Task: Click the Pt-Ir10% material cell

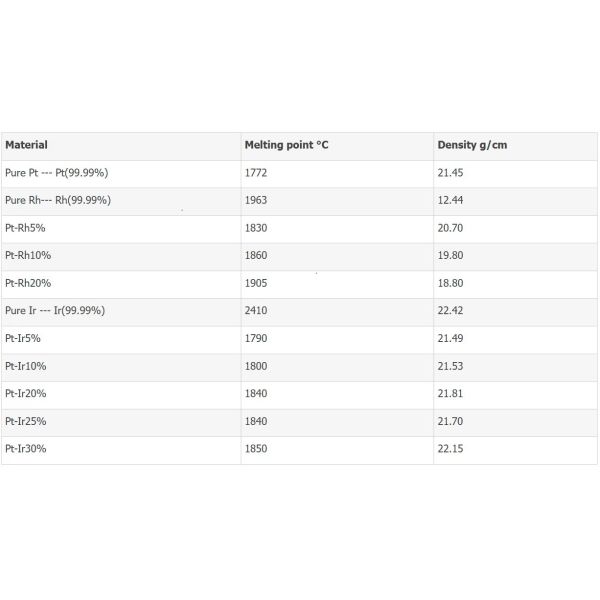Action: point(26,367)
